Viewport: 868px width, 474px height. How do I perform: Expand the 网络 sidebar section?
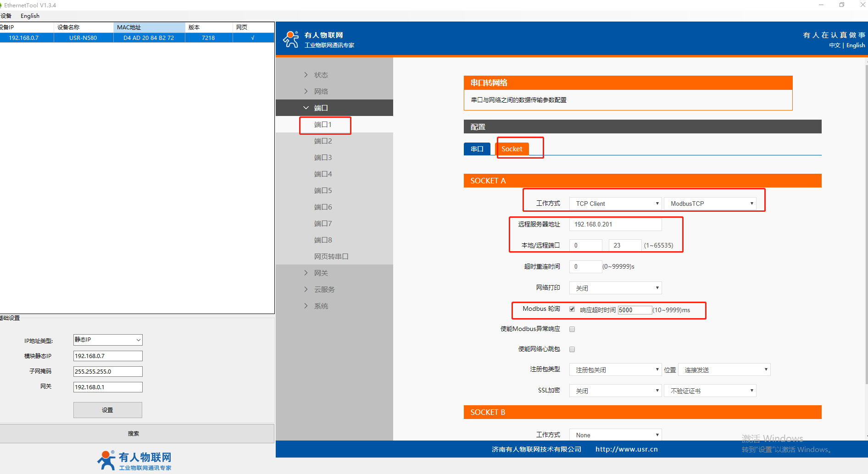321,91
